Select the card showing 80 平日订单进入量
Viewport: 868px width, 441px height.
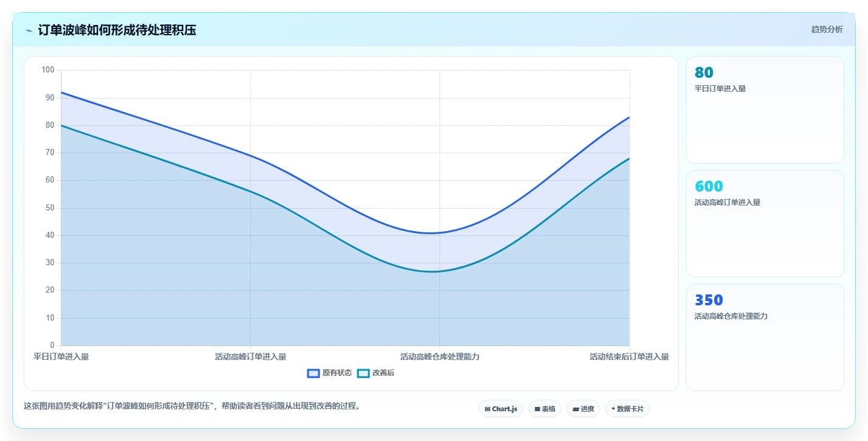pyautogui.click(x=765, y=109)
